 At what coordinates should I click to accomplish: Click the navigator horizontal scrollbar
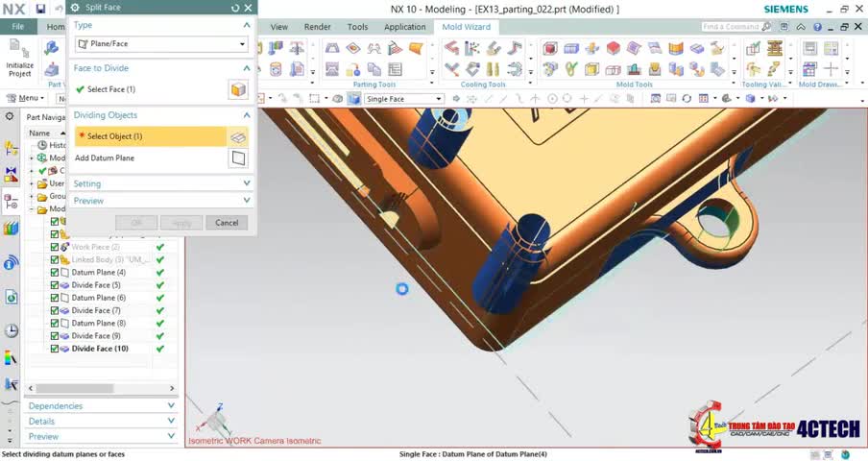coord(75,389)
